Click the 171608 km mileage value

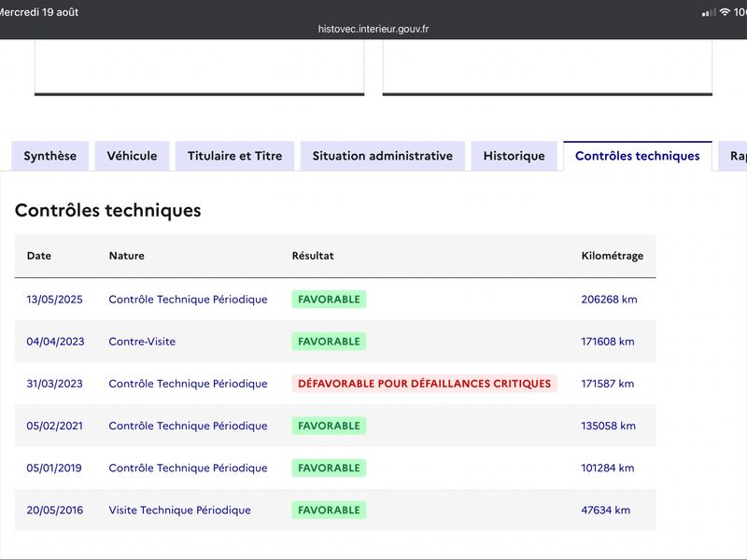[x=608, y=342]
